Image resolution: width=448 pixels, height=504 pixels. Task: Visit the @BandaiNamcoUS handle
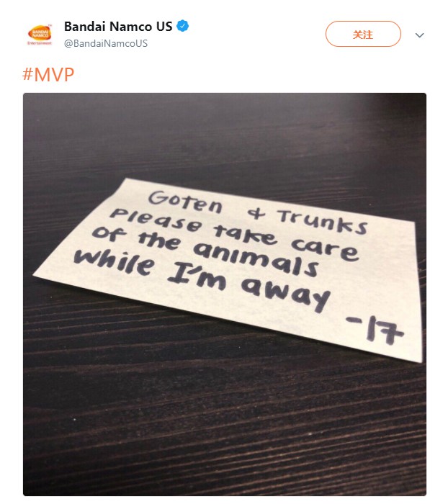coord(106,43)
